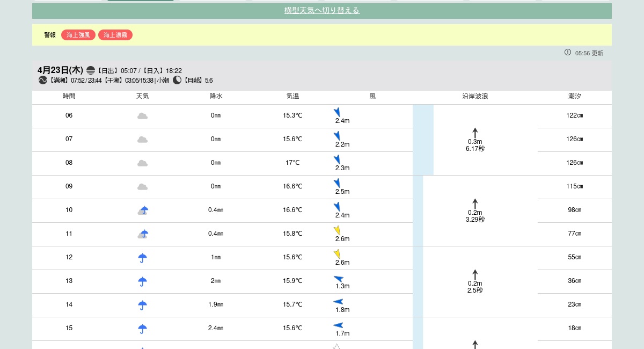Click the precipitation value 2㎜
This screenshot has height=349, width=644.
pos(216,281)
